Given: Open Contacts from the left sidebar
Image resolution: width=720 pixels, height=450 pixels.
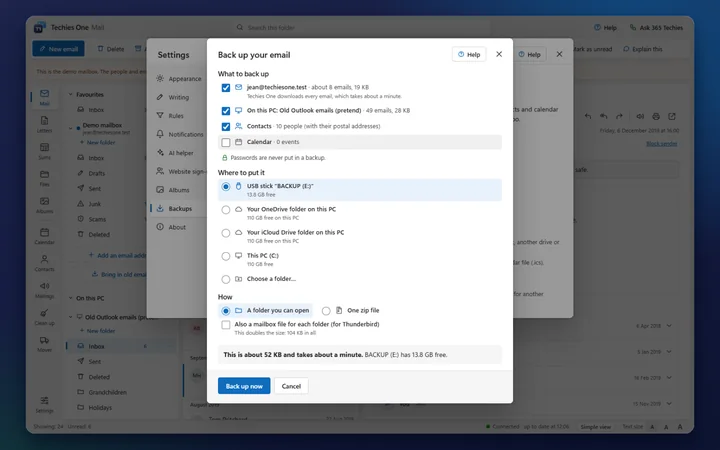Looking at the screenshot, I should coord(44,263).
